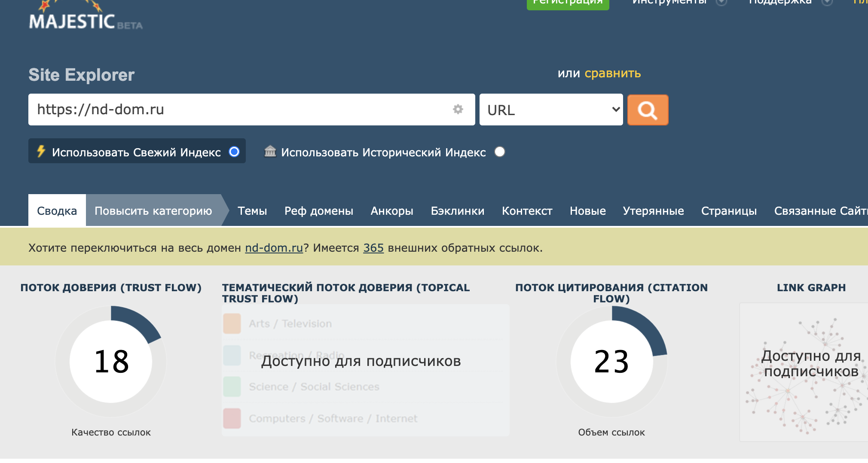The image size is (868, 463).
Task: Open the URL scope dropdown
Action: (x=551, y=110)
